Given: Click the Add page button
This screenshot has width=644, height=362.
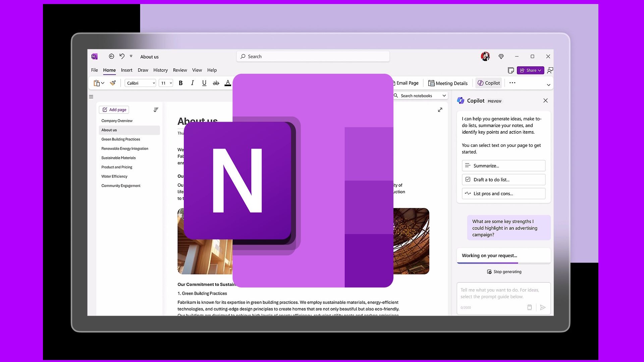Looking at the screenshot, I should 114,110.
